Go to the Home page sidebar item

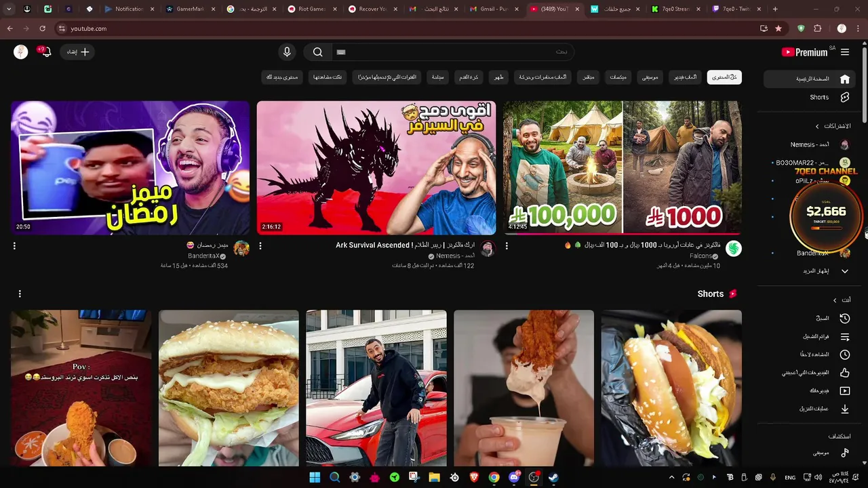coord(810,79)
